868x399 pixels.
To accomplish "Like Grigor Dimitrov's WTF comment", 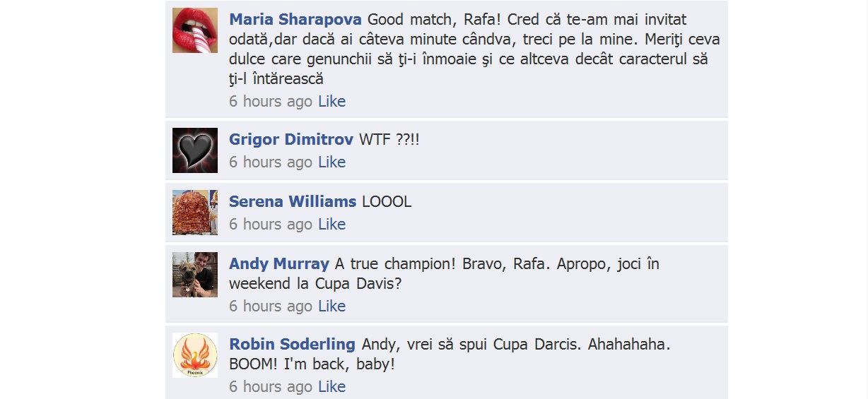I will (332, 162).
